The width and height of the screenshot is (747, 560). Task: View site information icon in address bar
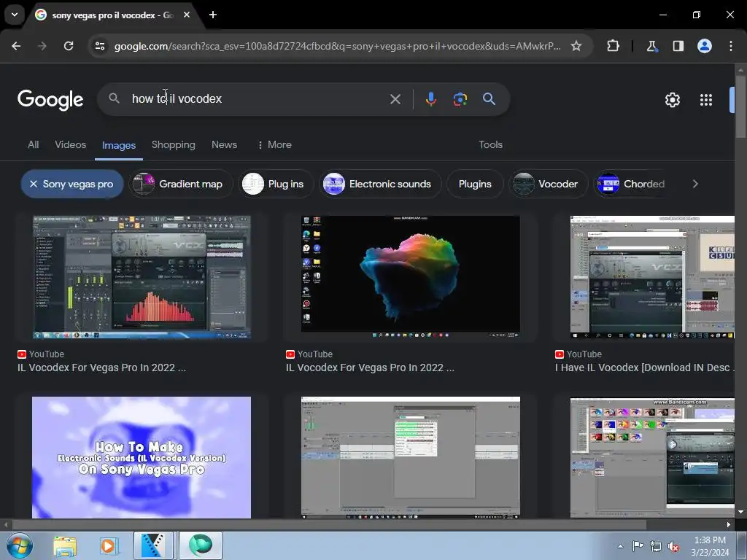(x=100, y=46)
